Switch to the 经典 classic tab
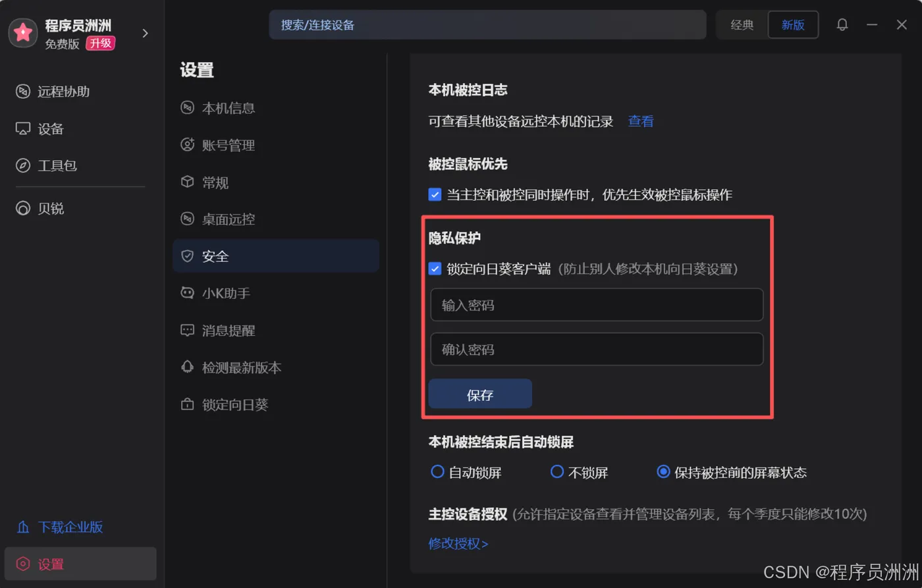 point(742,24)
